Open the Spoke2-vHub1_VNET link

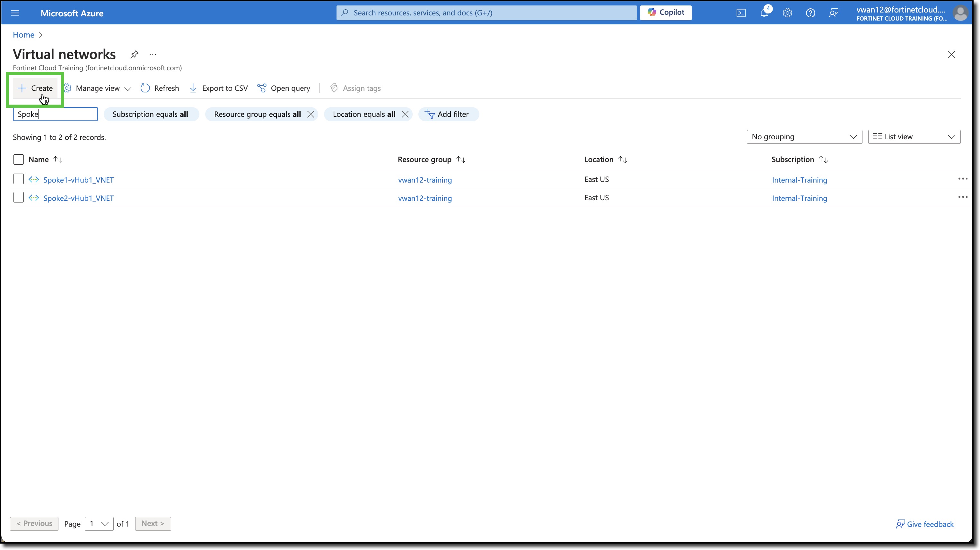click(78, 198)
